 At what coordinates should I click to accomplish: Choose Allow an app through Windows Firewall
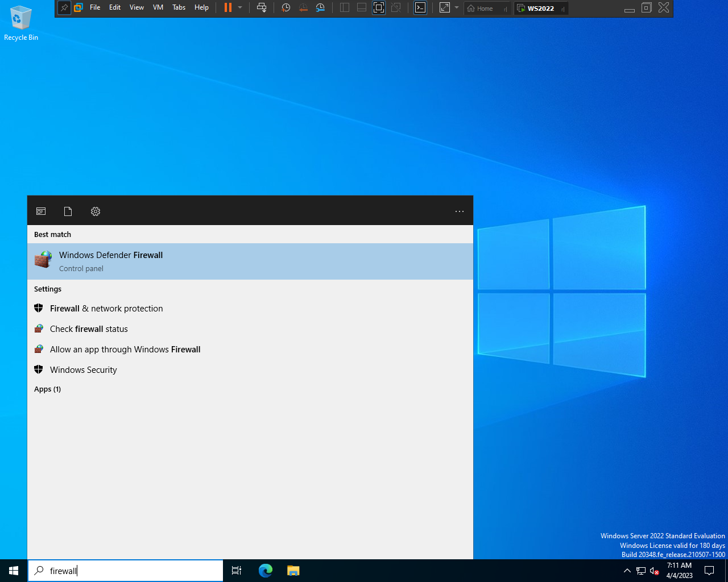[x=250, y=350]
